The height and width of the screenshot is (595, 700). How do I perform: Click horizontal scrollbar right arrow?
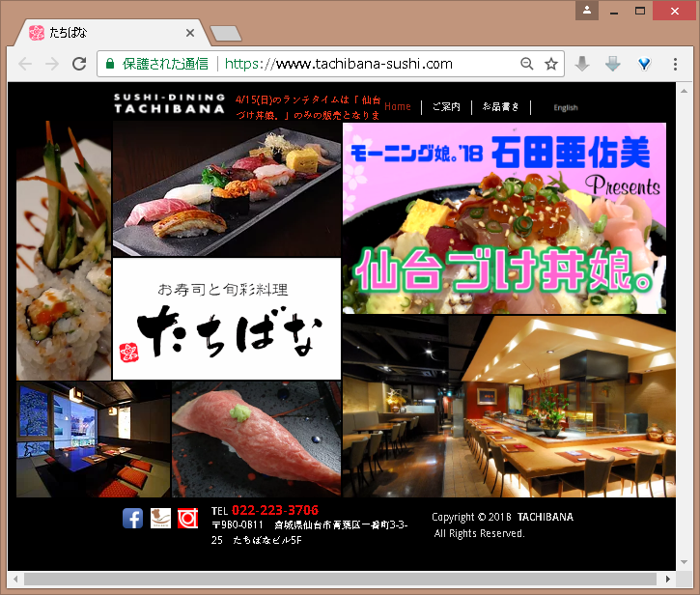[668, 579]
